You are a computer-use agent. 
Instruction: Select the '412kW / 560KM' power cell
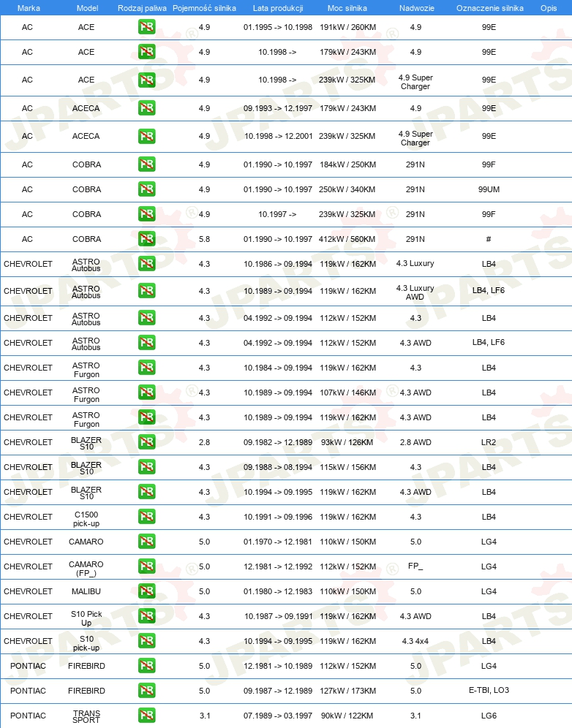click(x=347, y=239)
